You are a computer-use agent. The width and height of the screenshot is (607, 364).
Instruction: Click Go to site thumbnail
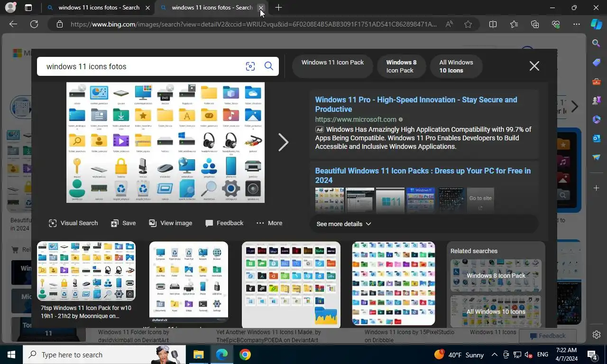click(480, 200)
